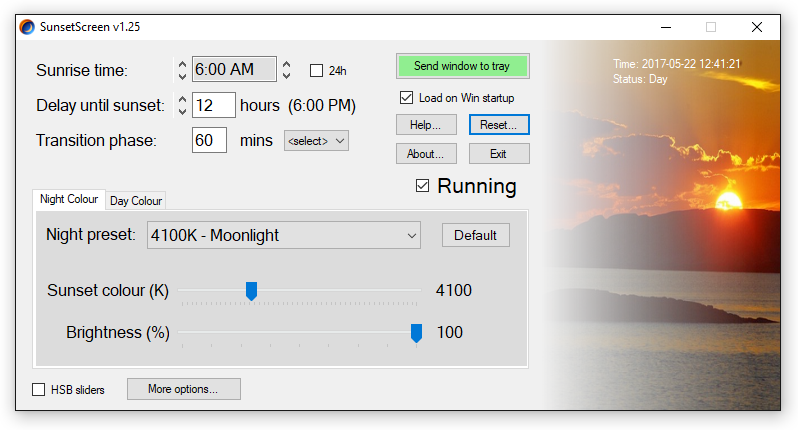Click the Sunset colour slider handle

pyautogui.click(x=251, y=292)
